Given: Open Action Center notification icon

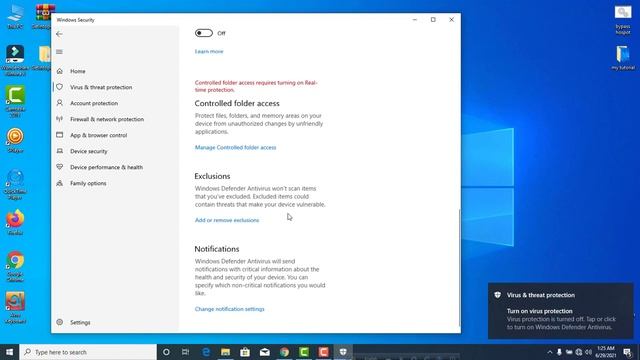Looking at the screenshot, I should point(627,352).
